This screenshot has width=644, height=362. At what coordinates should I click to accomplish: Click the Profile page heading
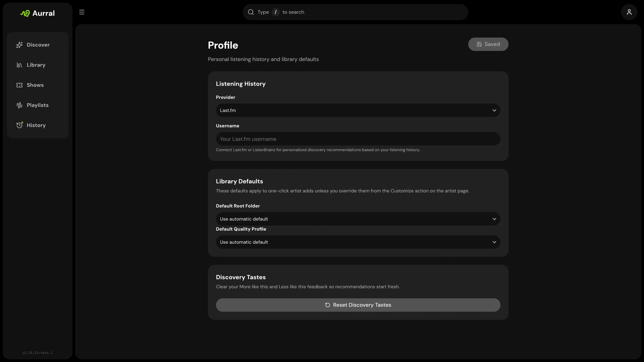click(x=223, y=45)
